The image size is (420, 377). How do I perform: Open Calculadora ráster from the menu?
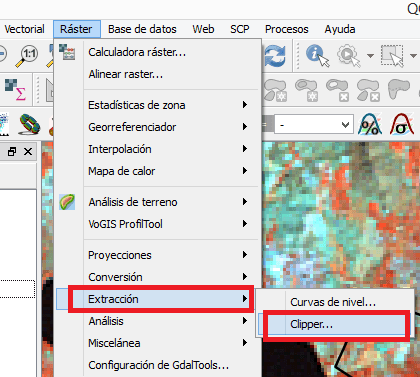click(x=157, y=52)
